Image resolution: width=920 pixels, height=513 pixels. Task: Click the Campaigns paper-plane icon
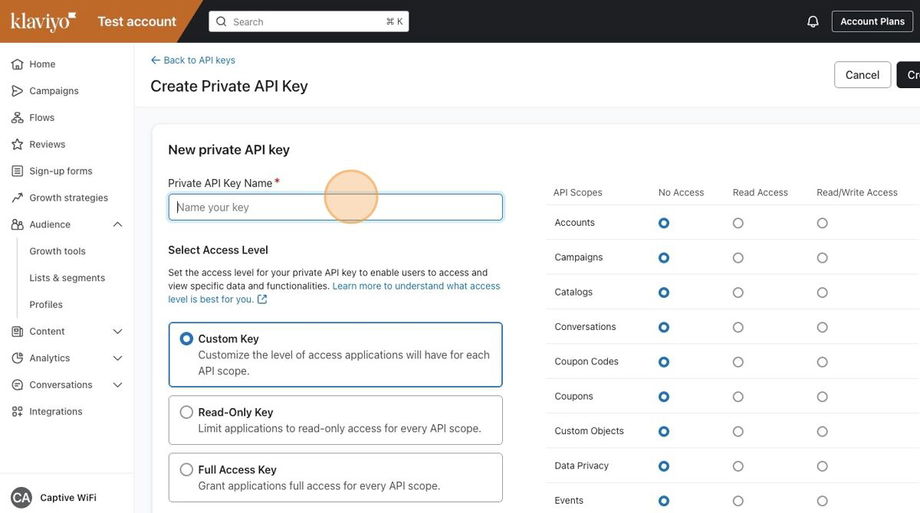(x=17, y=91)
